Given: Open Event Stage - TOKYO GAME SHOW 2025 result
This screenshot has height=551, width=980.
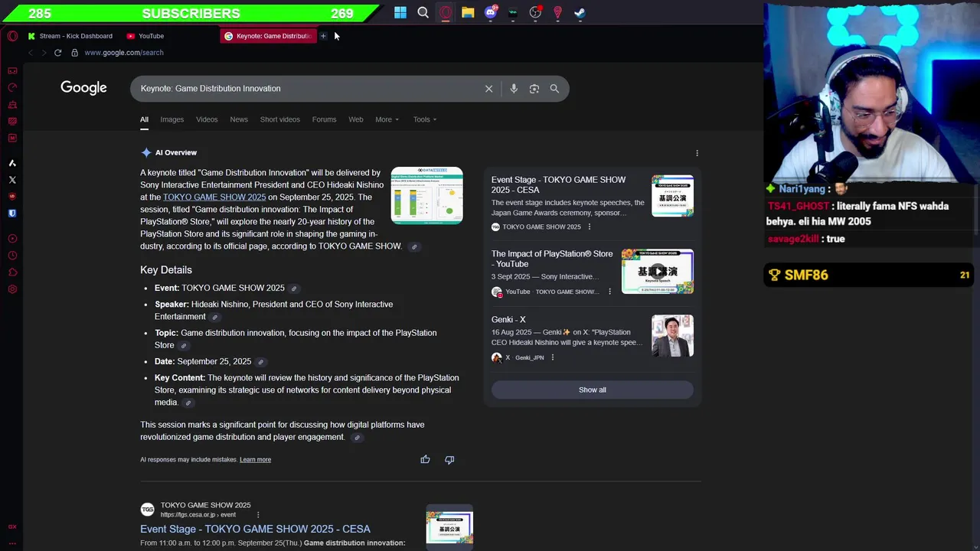Looking at the screenshot, I should tap(255, 529).
